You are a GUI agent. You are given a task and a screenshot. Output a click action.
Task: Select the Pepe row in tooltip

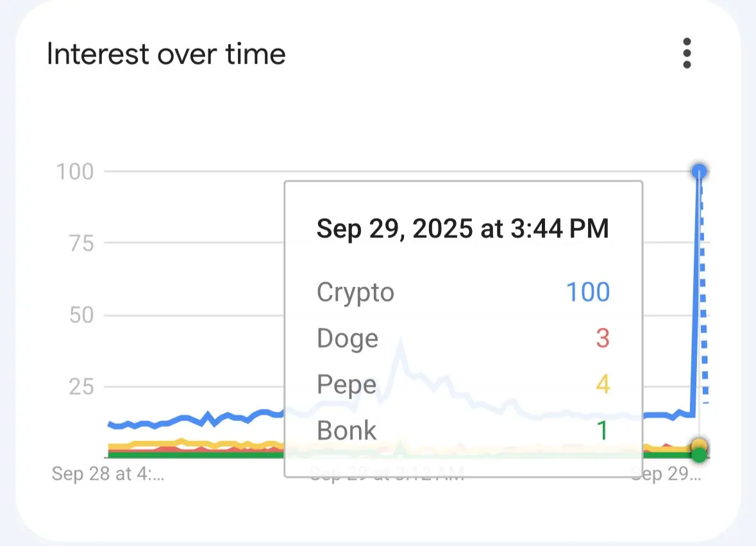(x=464, y=385)
